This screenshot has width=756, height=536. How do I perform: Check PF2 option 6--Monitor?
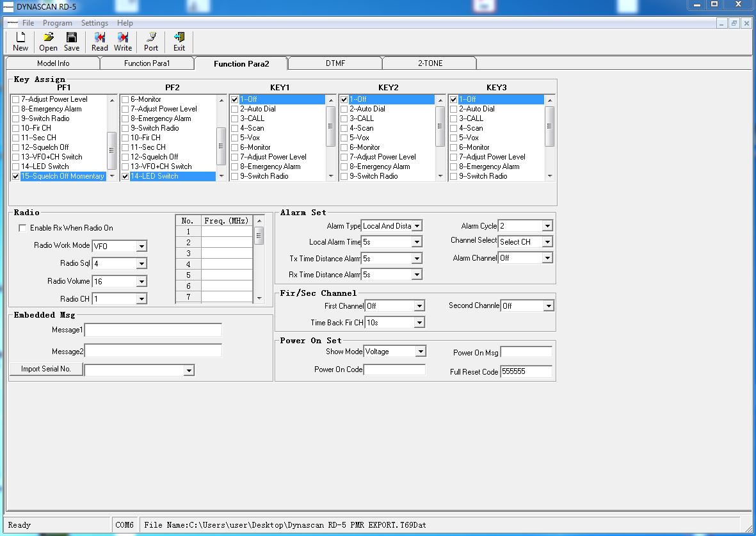[125, 99]
